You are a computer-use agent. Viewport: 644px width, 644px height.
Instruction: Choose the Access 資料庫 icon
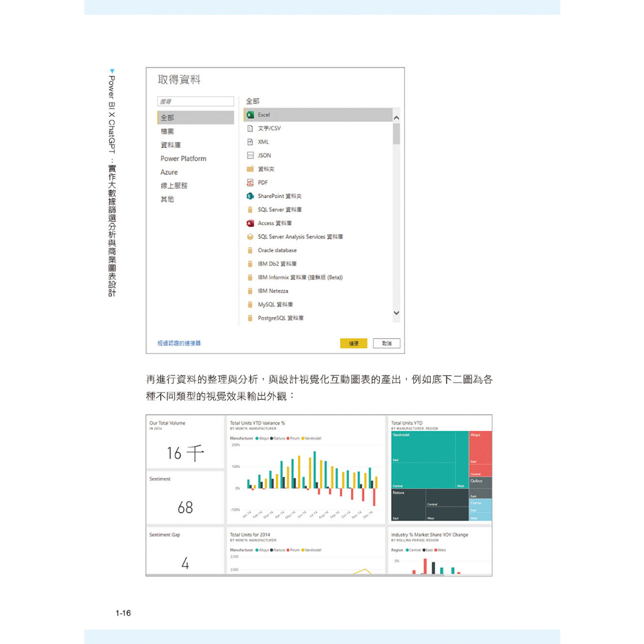click(250, 223)
